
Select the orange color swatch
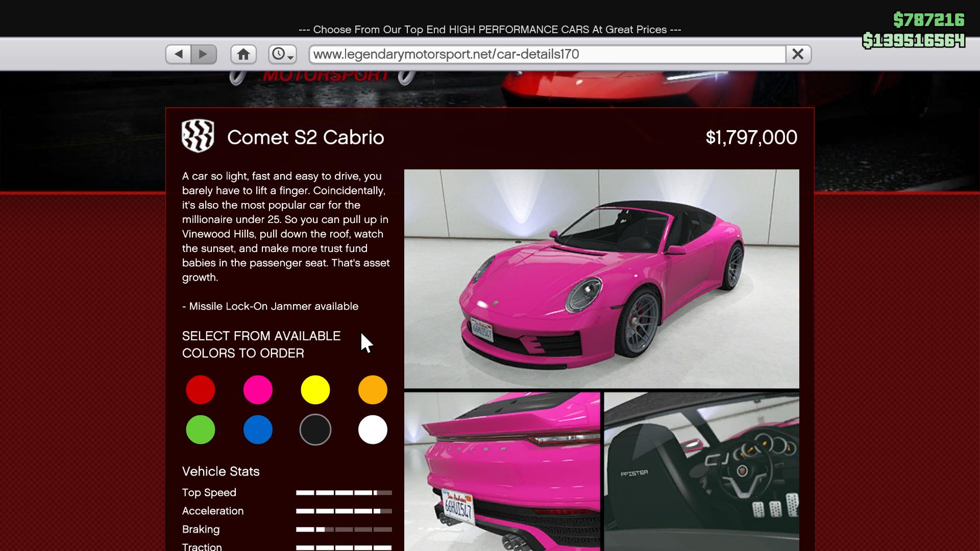(373, 390)
